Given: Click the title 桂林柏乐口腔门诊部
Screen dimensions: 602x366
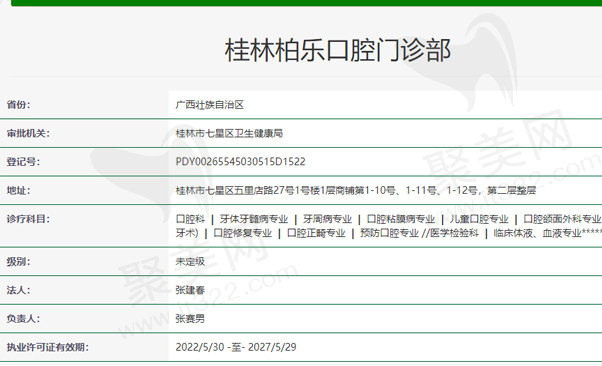Looking at the screenshot, I should pos(337,50).
